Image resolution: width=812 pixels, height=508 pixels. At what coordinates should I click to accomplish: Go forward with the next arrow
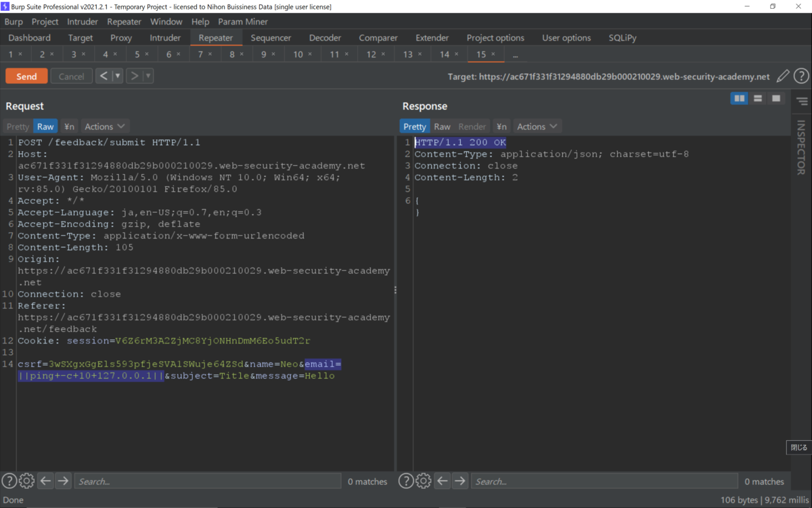[x=134, y=76]
